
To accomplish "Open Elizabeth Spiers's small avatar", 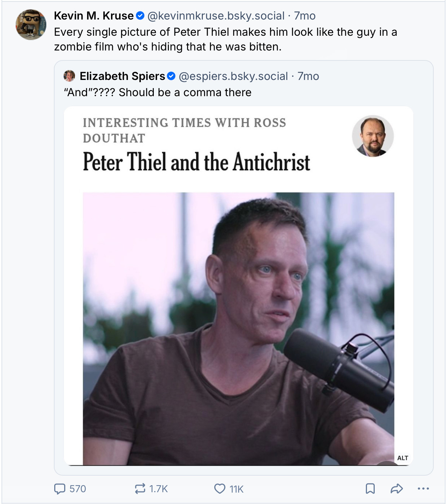I will pyautogui.click(x=69, y=76).
